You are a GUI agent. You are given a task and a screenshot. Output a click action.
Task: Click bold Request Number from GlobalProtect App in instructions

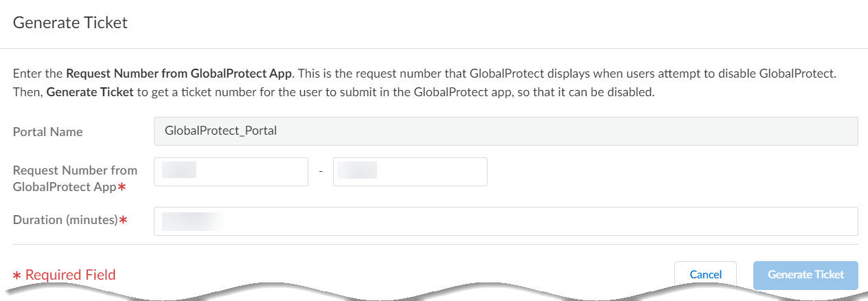click(179, 72)
